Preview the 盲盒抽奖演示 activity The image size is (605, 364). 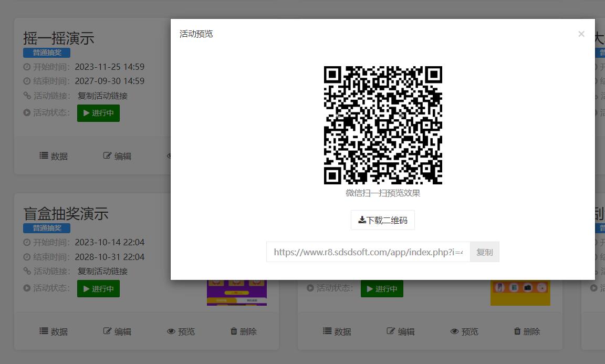coord(181,331)
